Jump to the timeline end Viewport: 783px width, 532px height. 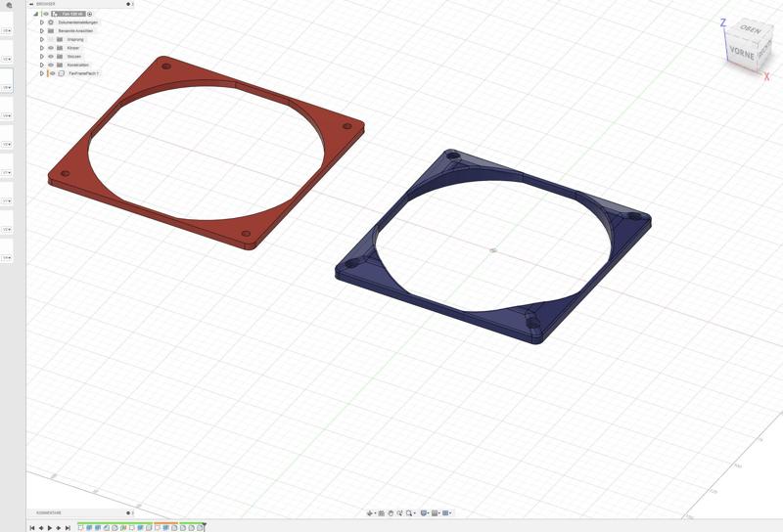click(x=68, y=528)
